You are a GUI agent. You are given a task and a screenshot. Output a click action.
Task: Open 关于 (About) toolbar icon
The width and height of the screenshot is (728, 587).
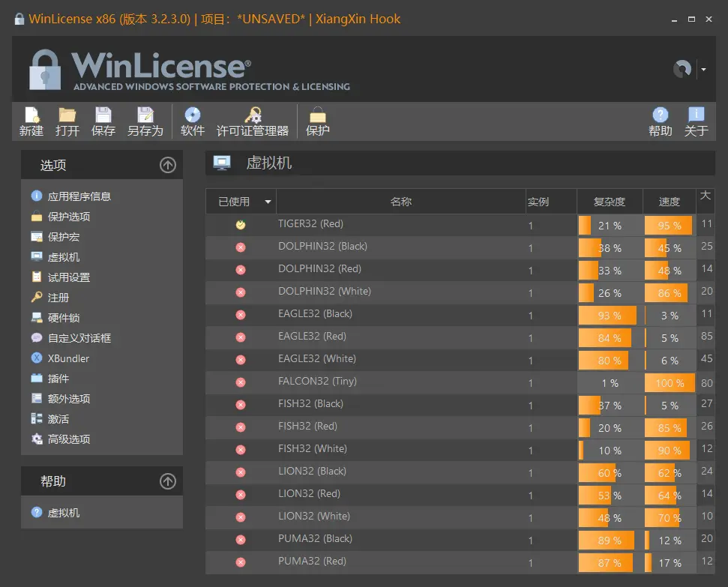pos(696,121)
